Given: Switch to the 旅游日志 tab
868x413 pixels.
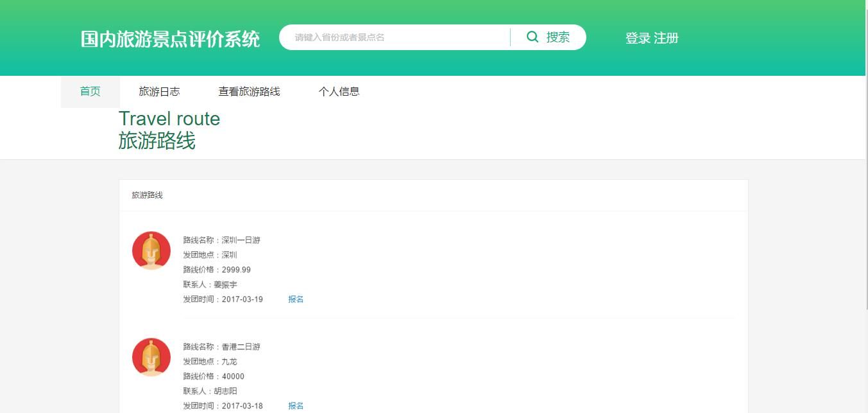Looking at the screenshot, I should [x=159, y=91].
